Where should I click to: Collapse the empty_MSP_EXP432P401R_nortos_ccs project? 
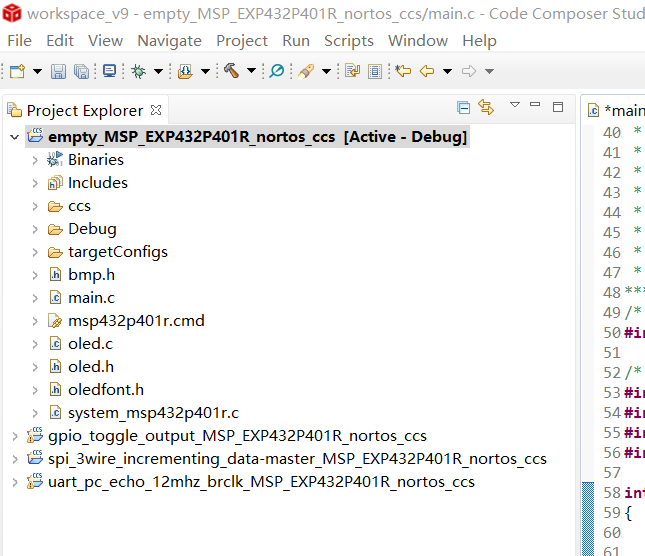point(14,137)
